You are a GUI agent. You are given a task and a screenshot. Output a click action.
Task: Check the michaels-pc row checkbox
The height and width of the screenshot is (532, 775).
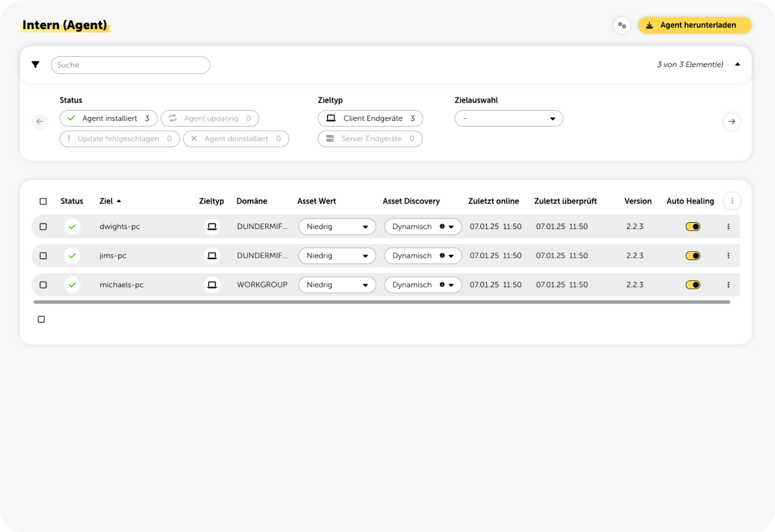[x=43, y=285]
